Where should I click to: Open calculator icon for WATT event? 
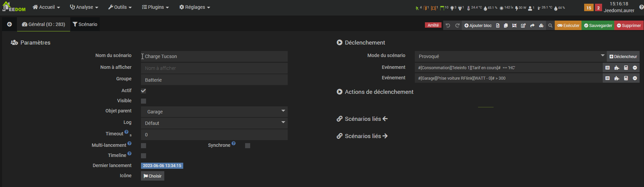(x=626, y=78)
